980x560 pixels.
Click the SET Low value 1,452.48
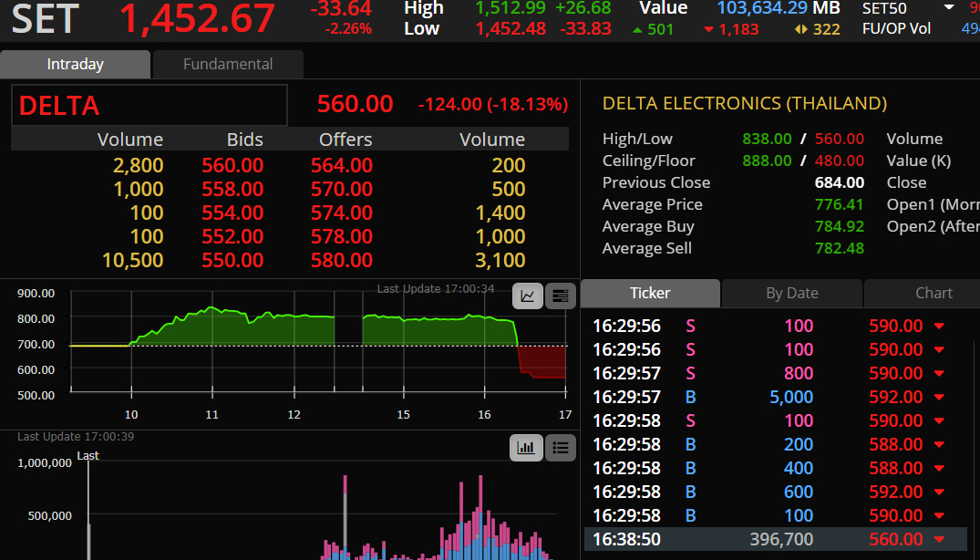510,29
